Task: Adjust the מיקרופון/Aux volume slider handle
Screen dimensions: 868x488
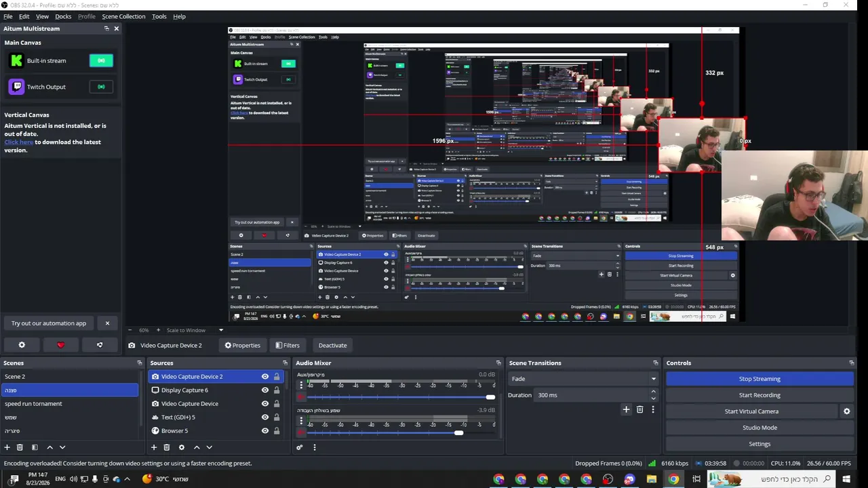Action: pos(490,397)
